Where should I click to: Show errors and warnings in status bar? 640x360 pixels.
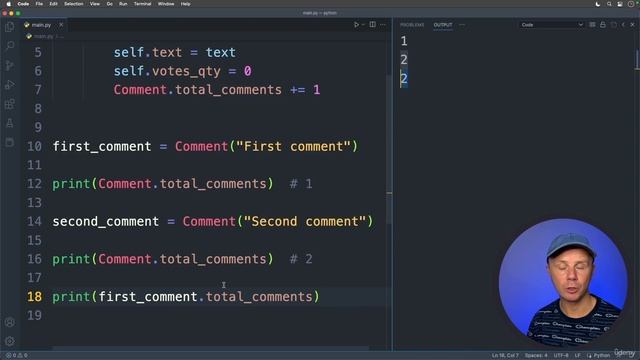tap(16, 355)
